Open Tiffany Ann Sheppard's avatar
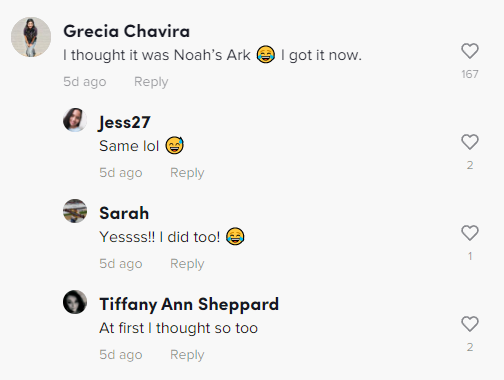The width and height of the screenshot is (504, 380). 75,302
